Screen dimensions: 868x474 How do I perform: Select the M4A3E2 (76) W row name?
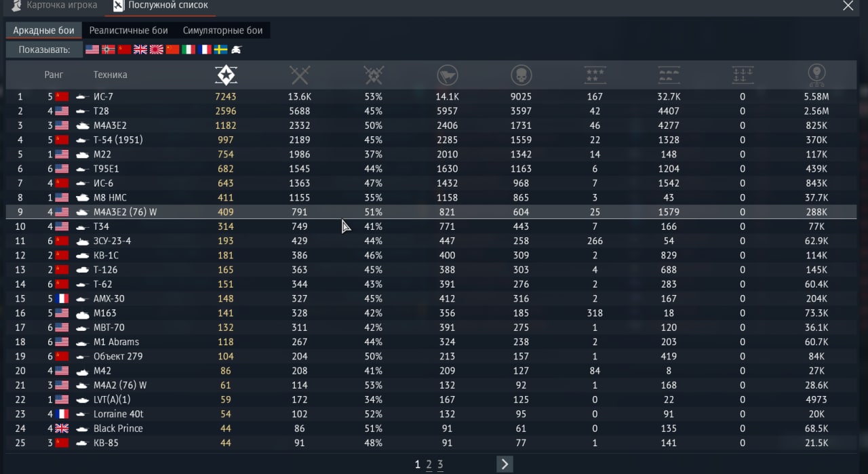click(125, 212)
